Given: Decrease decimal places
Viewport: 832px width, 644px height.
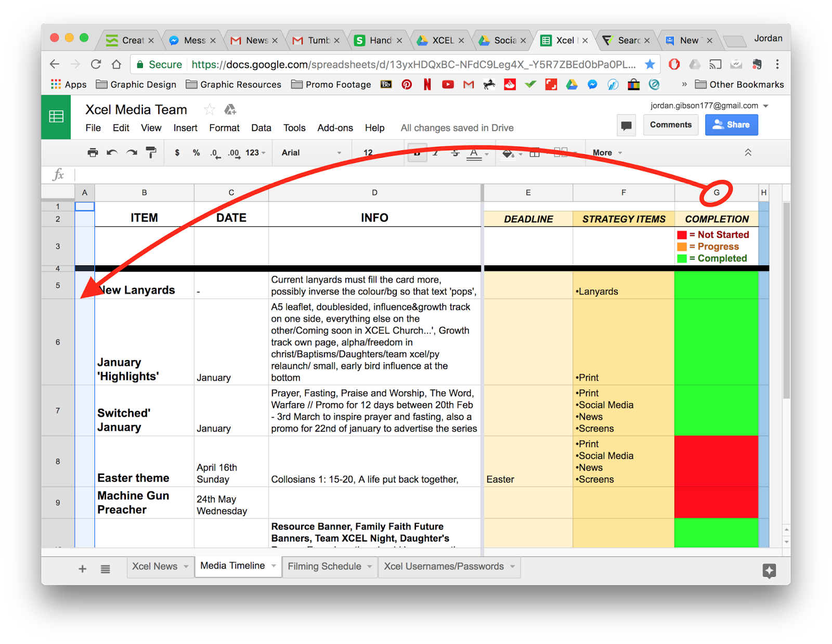Looking at the screenshot, I should [x=215, y=153].
